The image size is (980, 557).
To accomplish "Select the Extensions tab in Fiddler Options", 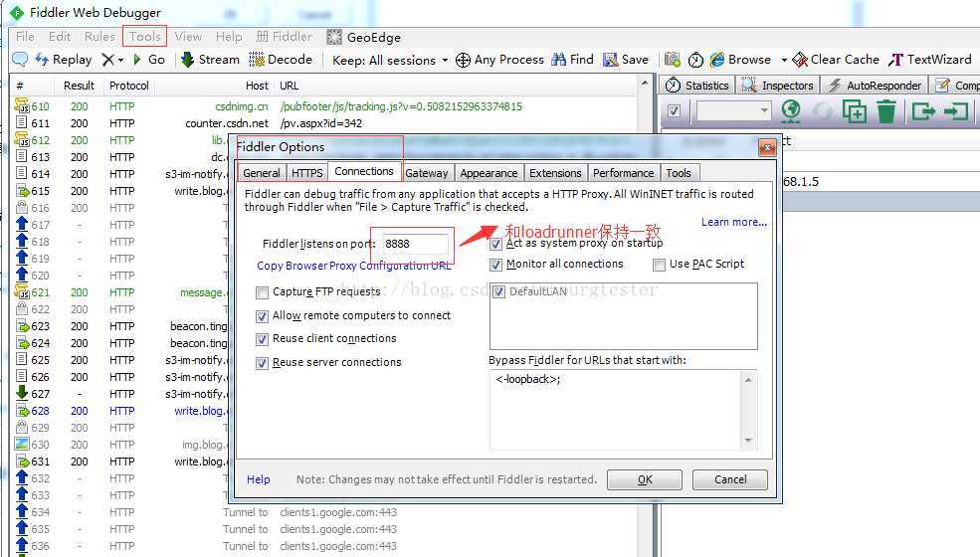I will 555,173.
